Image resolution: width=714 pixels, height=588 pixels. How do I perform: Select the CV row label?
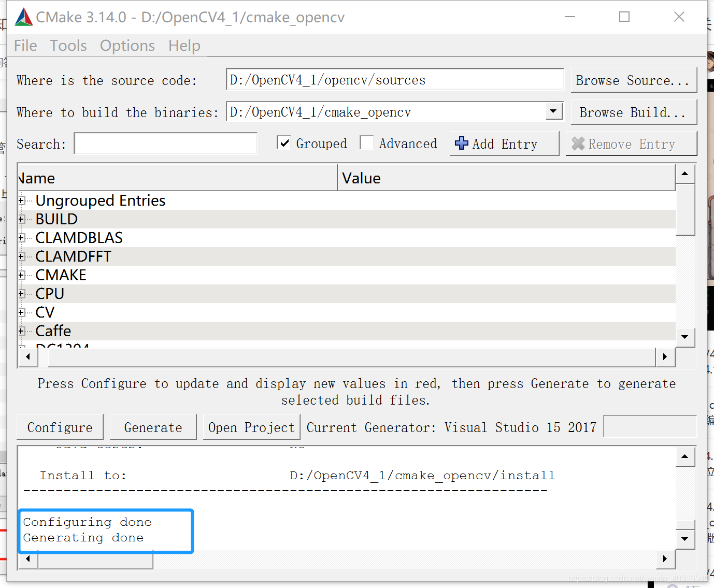click(x=45, y=312)
